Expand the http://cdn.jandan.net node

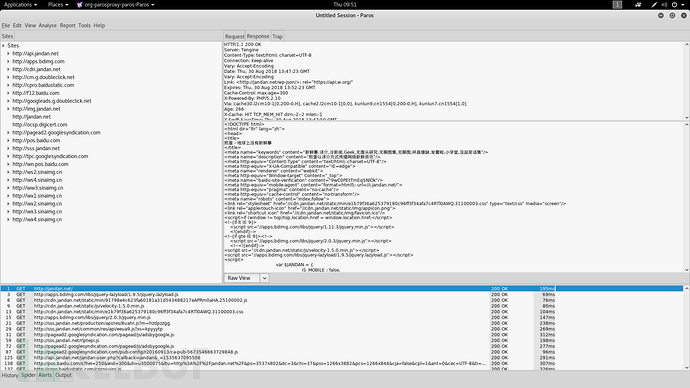pos(8,70)
